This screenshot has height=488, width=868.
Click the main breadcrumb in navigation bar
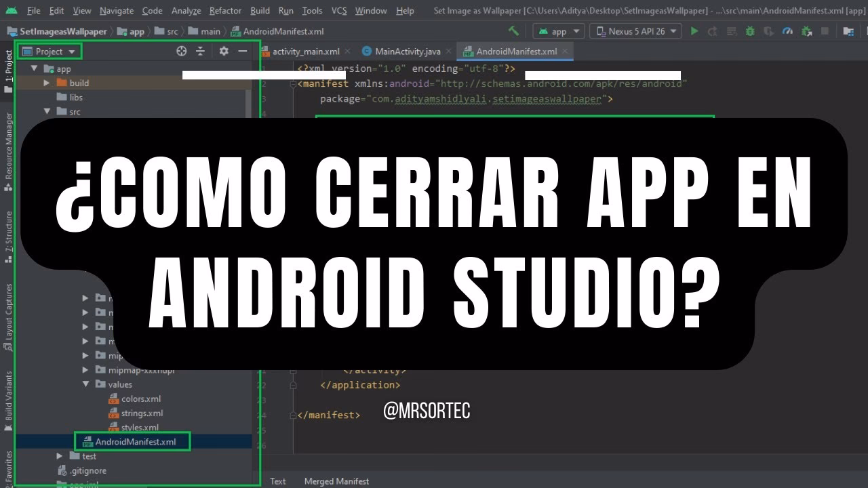coord(204,31)
